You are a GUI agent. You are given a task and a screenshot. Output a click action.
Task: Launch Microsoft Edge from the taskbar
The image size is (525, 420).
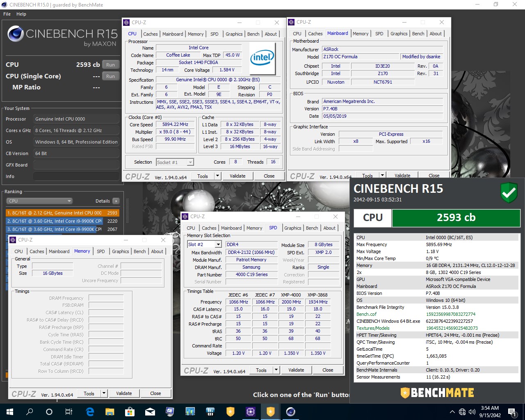(90, 411)
